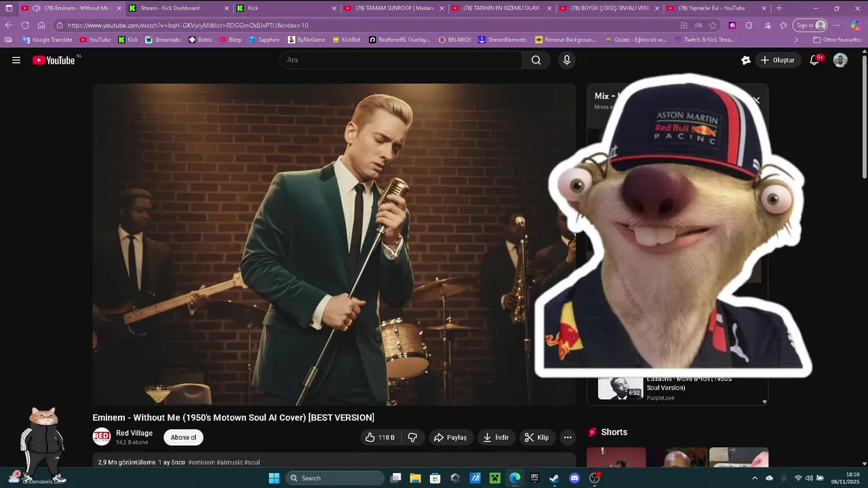Open the Other favourites folder
Screen dimensions: 868x488
(837, 40)
